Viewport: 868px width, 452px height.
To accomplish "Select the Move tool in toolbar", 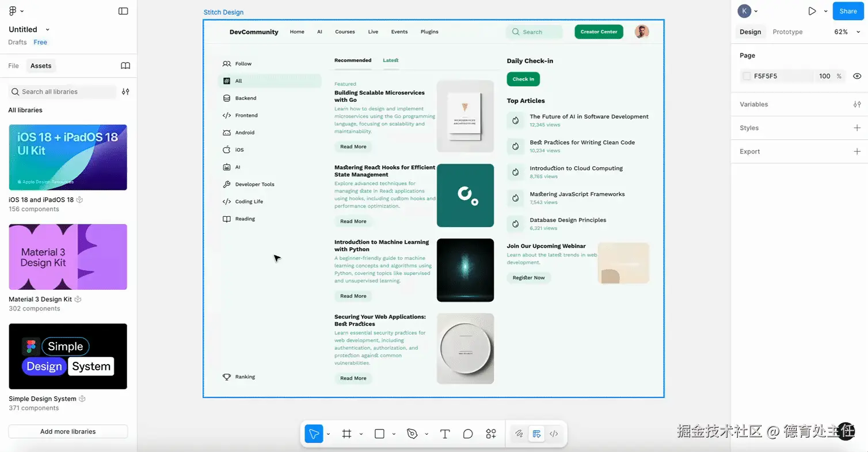I will pyautogui.click(x=314, y=434).
